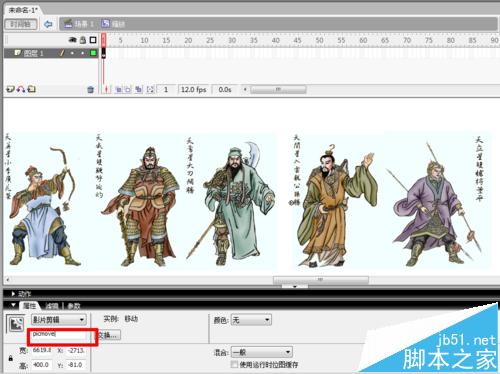The width and height of the screenshot is (500, 374).
Task: Click the stage scroll left arrow
Action: point(8,280)
